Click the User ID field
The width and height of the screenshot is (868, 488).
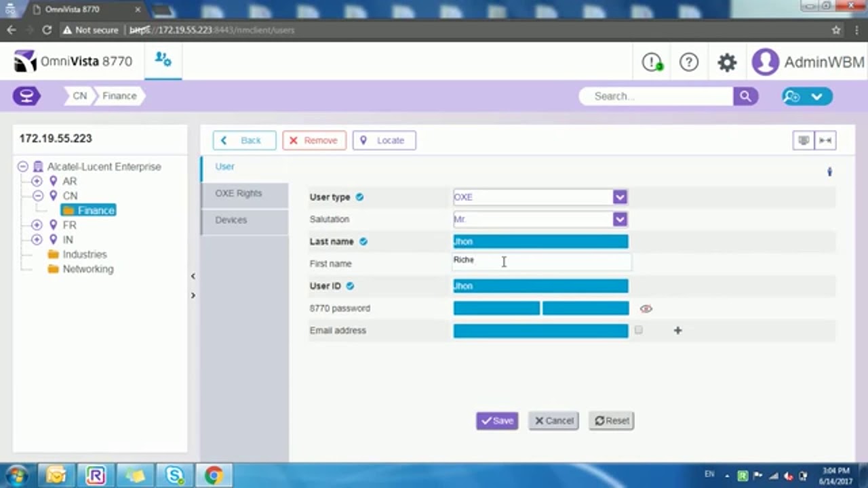540,286
